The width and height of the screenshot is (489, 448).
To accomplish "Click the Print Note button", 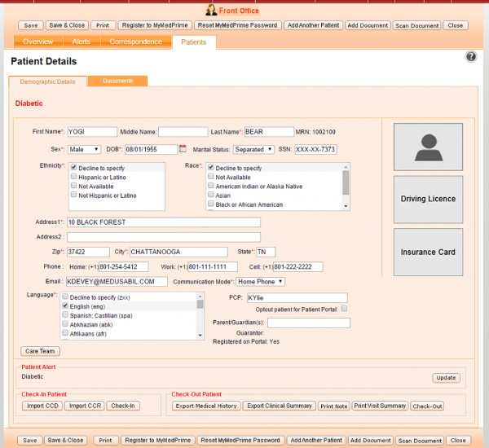I will (334, 406).
